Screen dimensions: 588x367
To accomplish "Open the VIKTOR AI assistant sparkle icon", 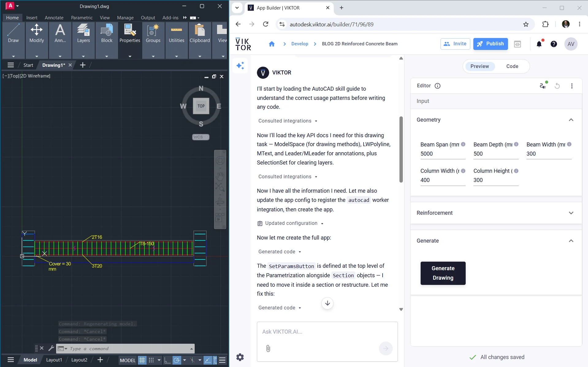I will [240, 66].
